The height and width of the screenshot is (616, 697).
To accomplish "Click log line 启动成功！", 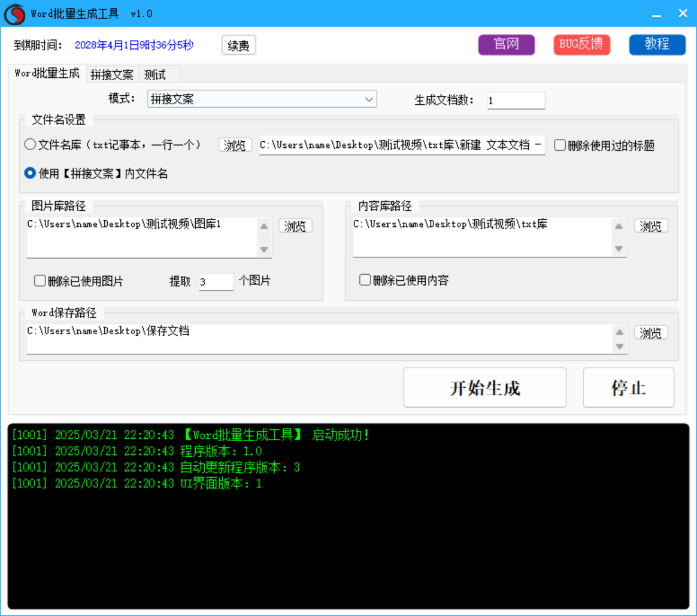I will [190, 435].
